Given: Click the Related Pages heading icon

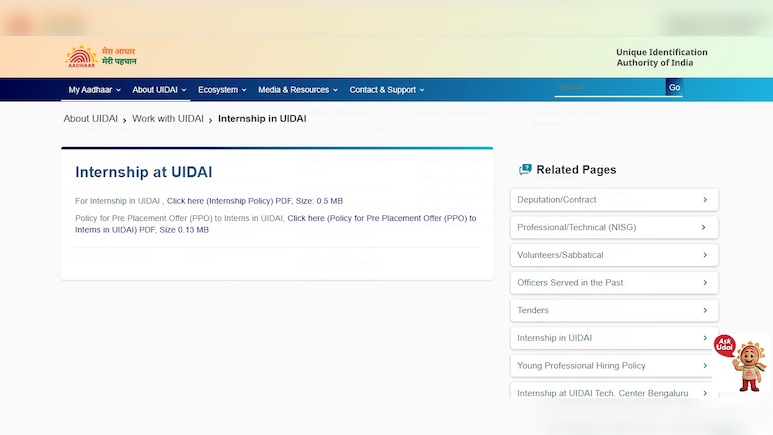Looking at the screenshot, I should click(525, 170).
